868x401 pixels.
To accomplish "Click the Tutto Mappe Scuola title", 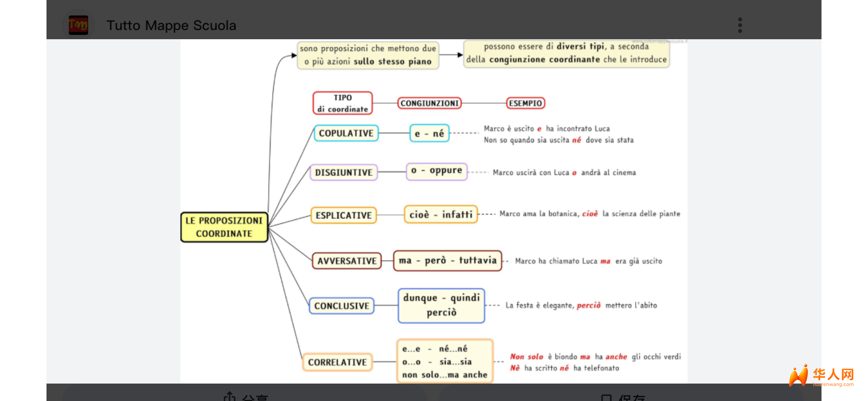I will click(171, 25).
